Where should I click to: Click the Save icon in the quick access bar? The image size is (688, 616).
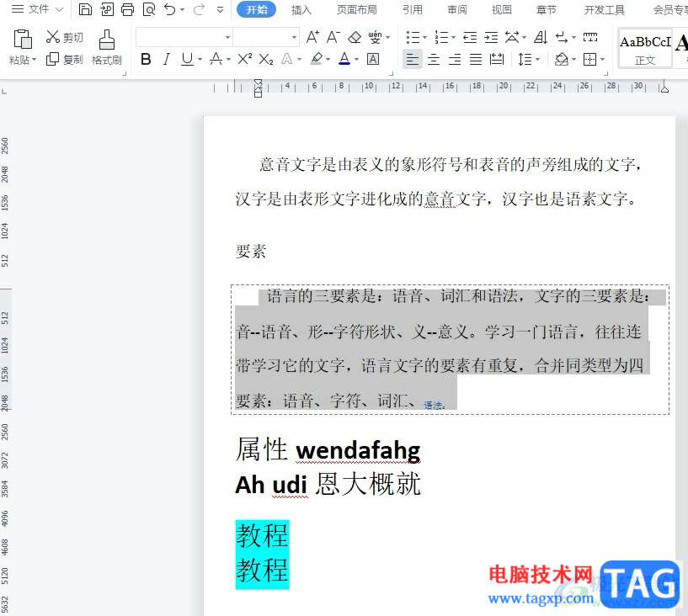(85, 9)
